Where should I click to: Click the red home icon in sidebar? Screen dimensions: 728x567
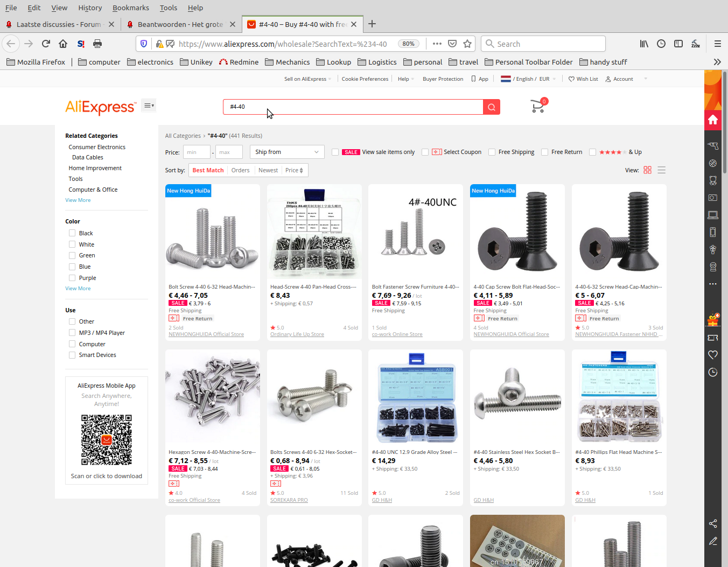point(713,120)
